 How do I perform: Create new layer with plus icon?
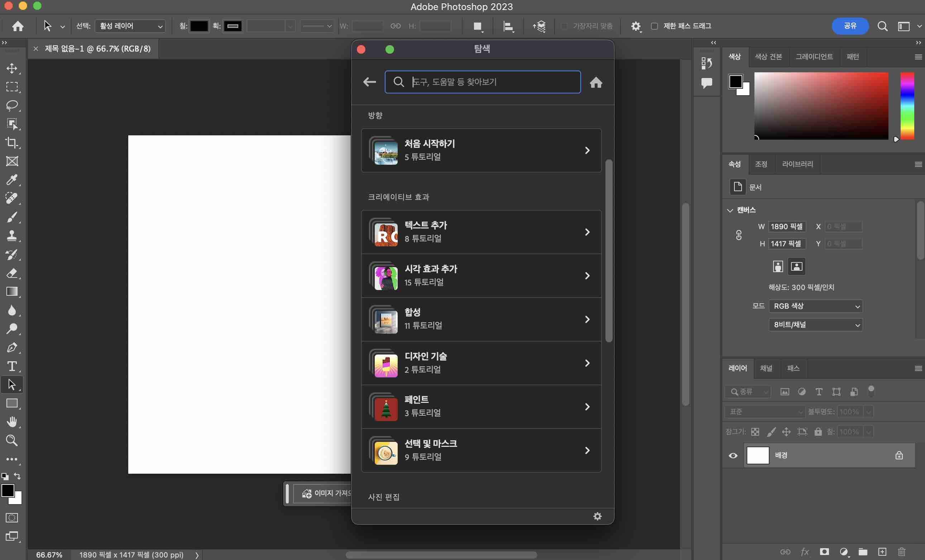882,552
